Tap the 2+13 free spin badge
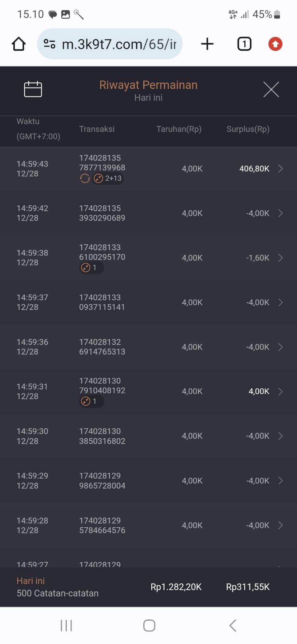This screenshot has height=644, width=297. pos(108,178)
